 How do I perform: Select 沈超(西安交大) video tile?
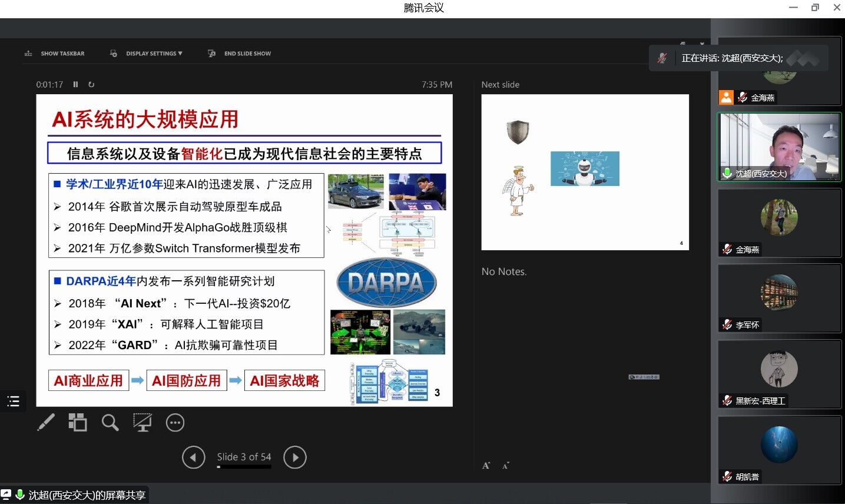point(778,147)
